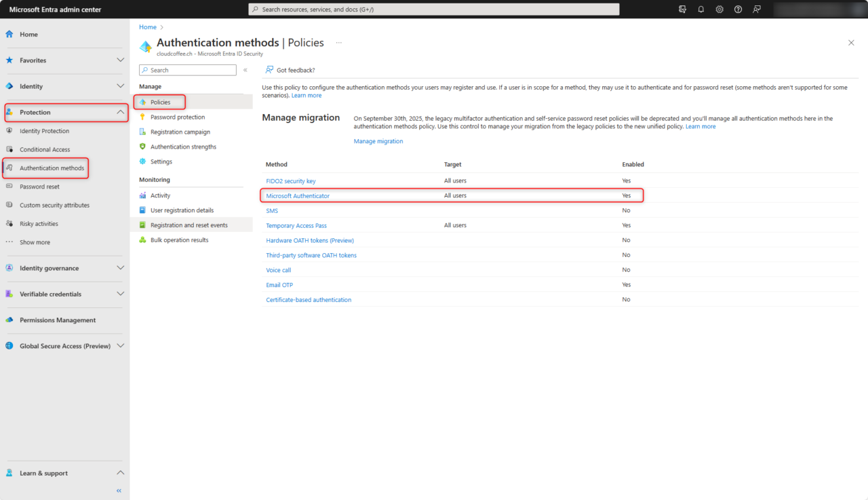Open the help question-mark icon
Viewport: 868px width, 500px height.
click(x=738, y=9)
